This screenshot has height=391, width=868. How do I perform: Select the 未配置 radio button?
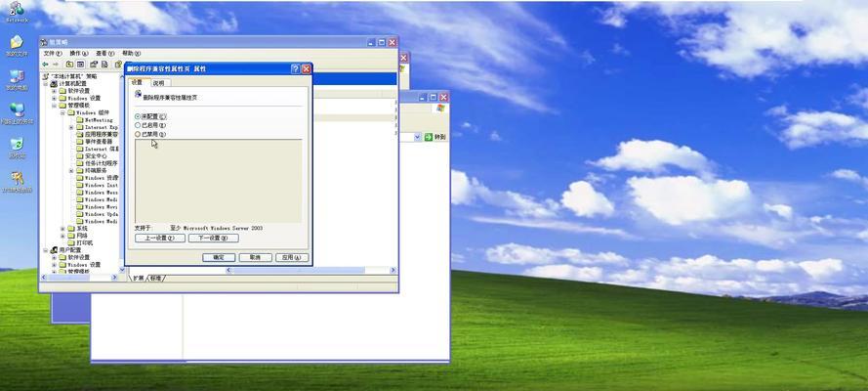coord(138,117)
